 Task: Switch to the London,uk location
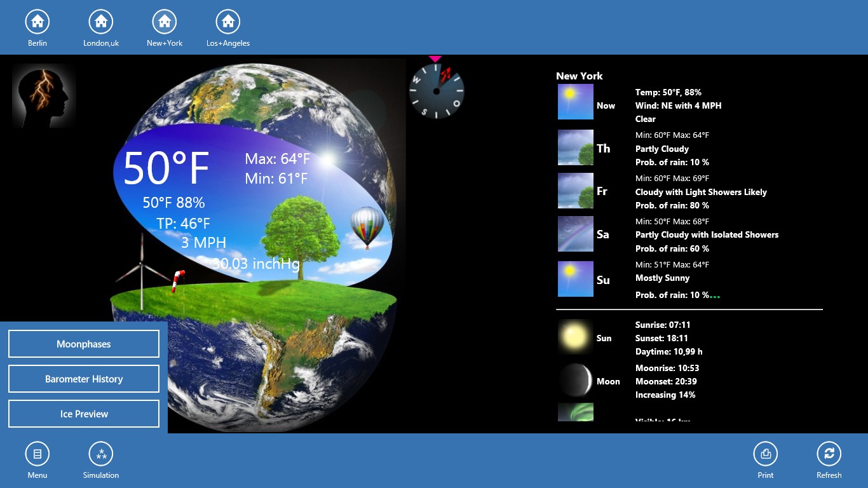(101, 22)
